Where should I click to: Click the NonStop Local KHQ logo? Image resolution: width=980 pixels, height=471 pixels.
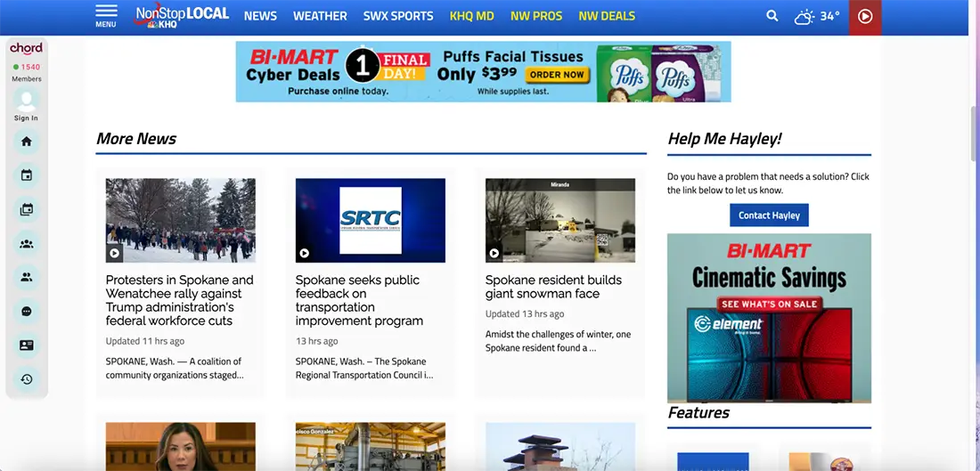[181, 16]
